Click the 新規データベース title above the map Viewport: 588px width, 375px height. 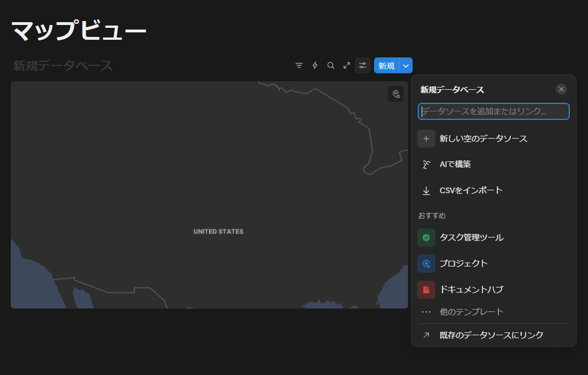click(x=63, y=66)
